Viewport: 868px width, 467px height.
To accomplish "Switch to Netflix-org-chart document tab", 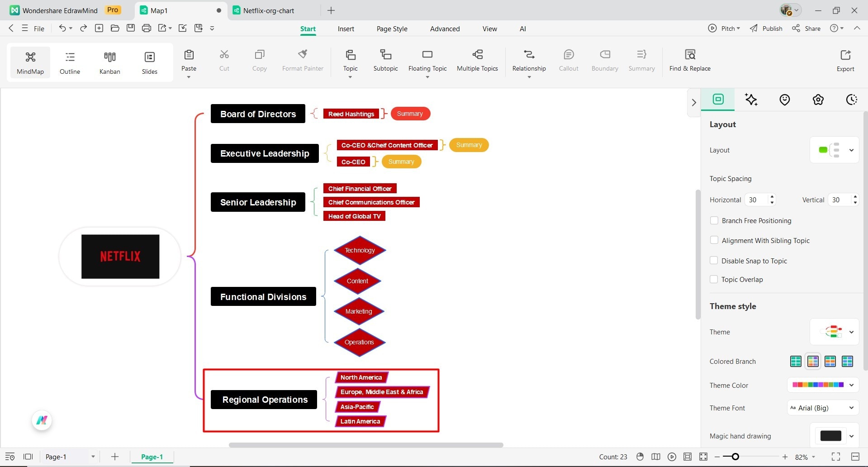I will tap(269, 10).
